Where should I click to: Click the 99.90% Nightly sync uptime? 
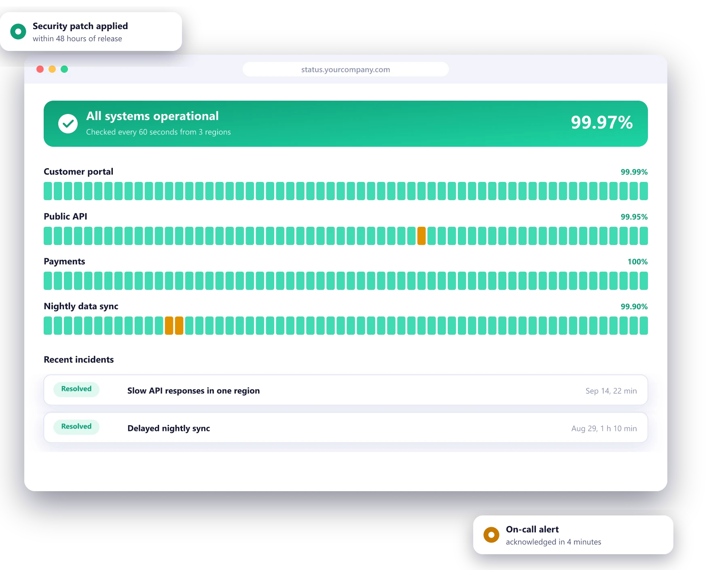(634, 306)
